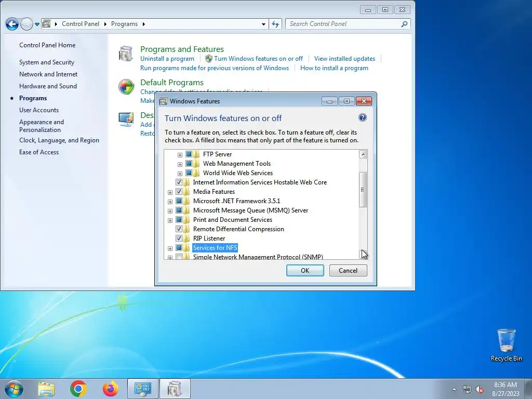Viewport: 532px width, 399px height.
Task: Click the Programs breadcrumb in address bar
Action: point(124,24)
